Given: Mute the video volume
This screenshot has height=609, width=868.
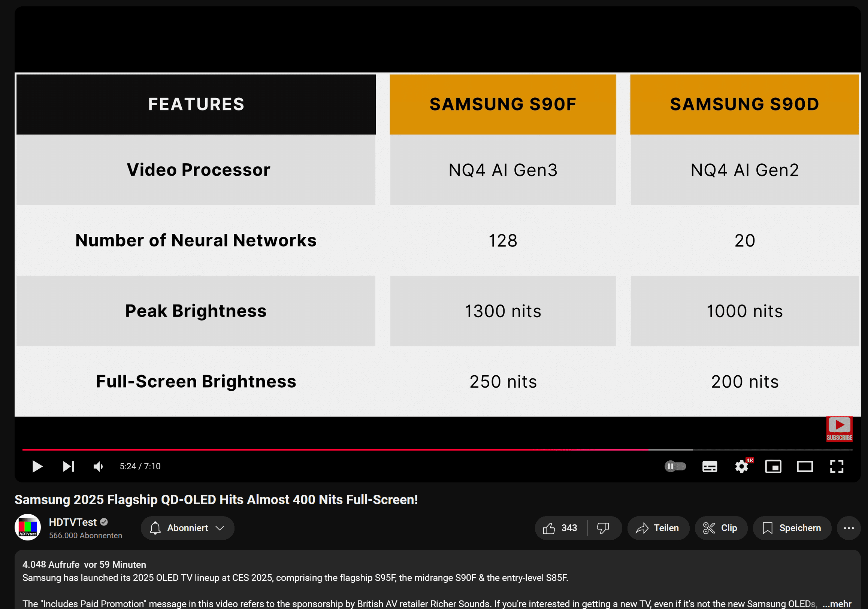Looking at the screenshot, I should click(99, 466).
